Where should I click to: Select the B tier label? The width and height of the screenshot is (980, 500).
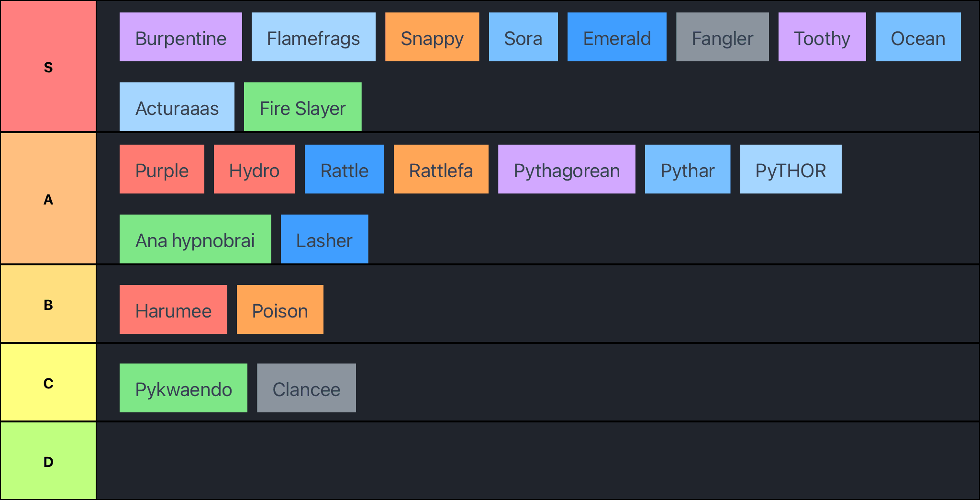[48, 304]
